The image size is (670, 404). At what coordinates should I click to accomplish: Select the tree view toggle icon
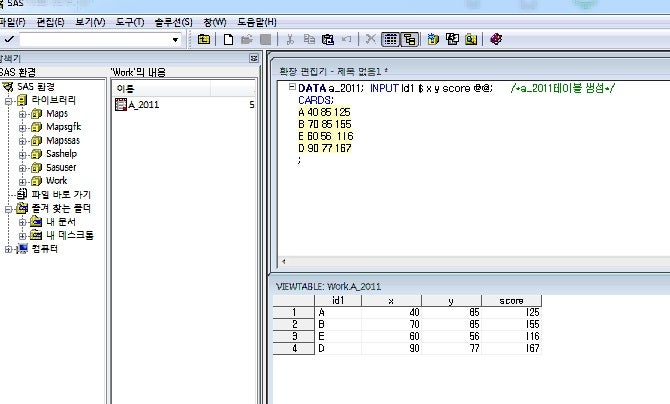tap(409, 39)
